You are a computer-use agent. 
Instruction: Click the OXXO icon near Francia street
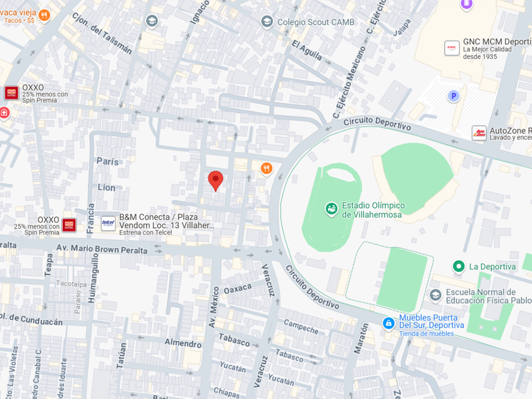pyautogui.click(x=69, y=225)
